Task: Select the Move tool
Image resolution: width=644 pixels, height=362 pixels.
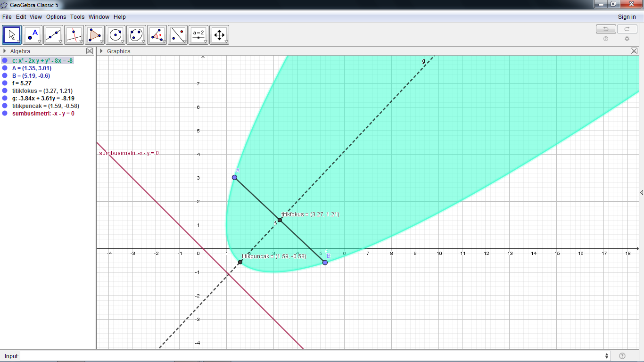Action: tap(12, 34)
